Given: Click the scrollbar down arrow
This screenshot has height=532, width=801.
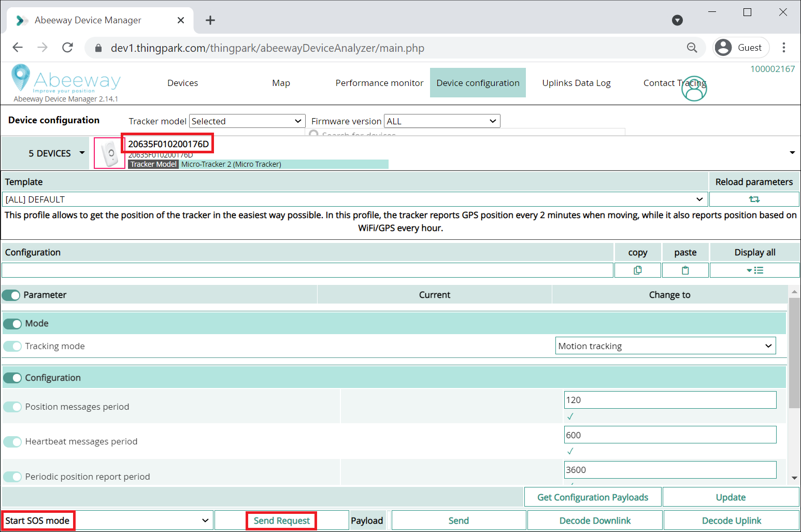Looking at the screenshot, I should (x=794, y=478).
